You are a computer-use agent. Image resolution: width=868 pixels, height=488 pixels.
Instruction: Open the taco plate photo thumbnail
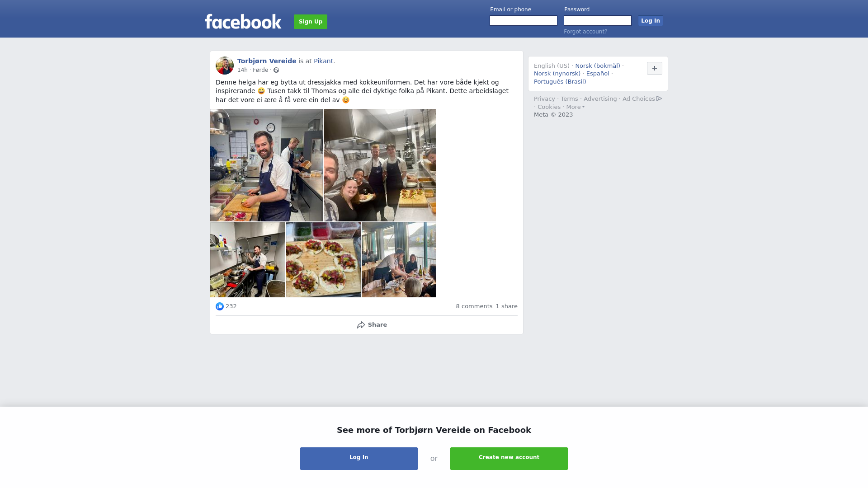[323, 260]
